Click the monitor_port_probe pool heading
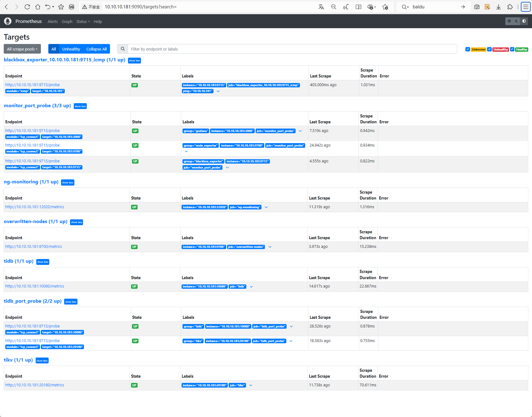 (x=37, y=106)
